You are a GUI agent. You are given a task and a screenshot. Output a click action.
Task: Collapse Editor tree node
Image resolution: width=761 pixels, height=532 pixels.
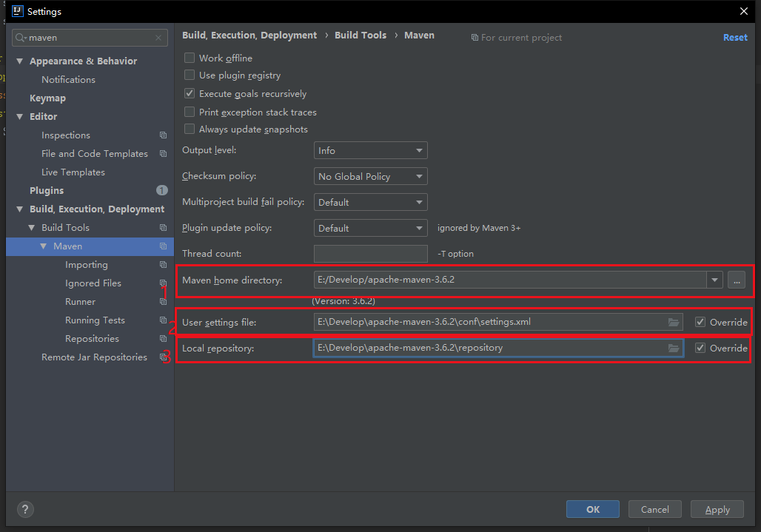point(19,116)
